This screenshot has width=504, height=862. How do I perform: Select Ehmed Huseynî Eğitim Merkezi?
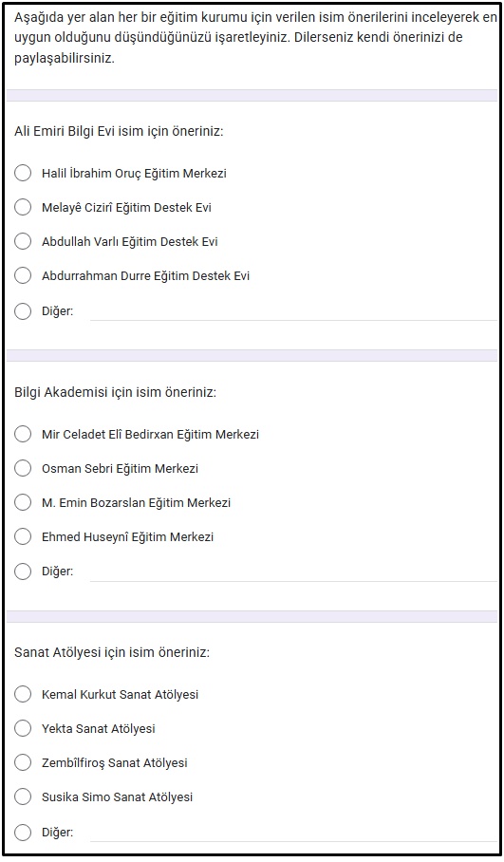(x=23, y=536)
